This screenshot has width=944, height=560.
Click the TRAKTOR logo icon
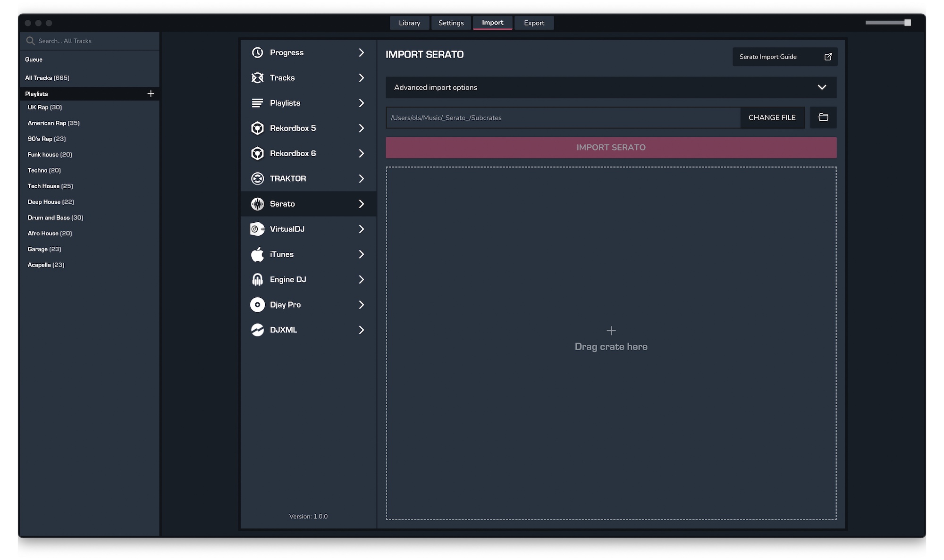257,179
